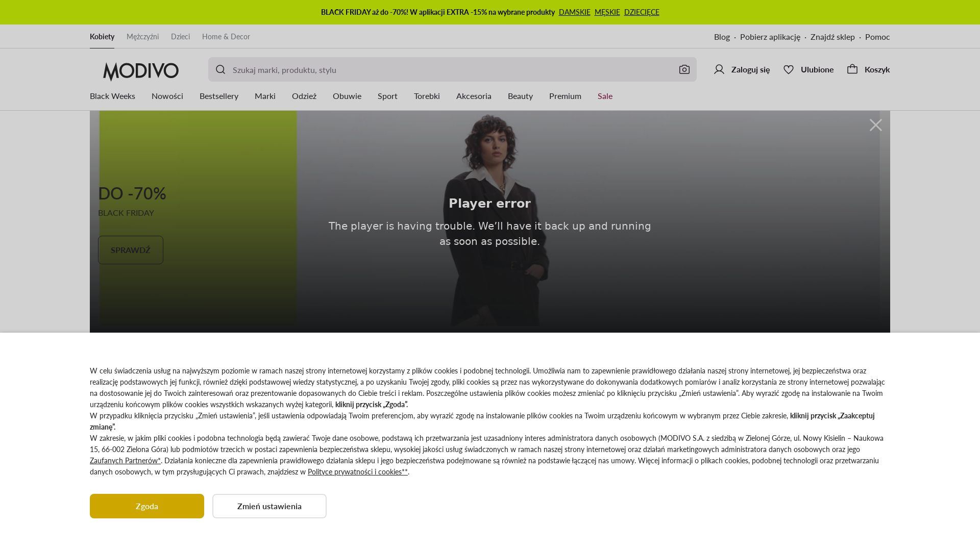The image size is (980, 551).
Task: Open Koszyk cart text link
Action: click(877, 69)
